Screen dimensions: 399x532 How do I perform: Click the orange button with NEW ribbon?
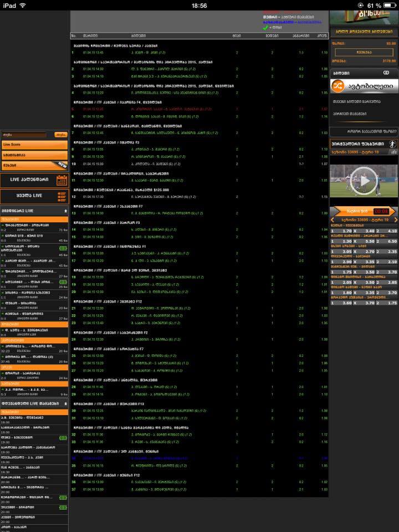[x=34, y=166]
